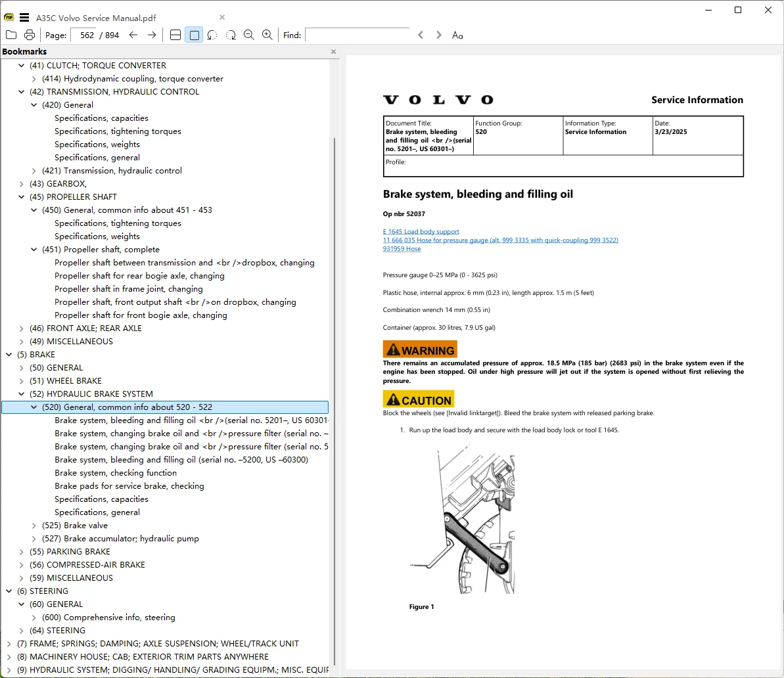Click the open file folder icon
Screen dimensions: 784x678
[x=11, y=35]
